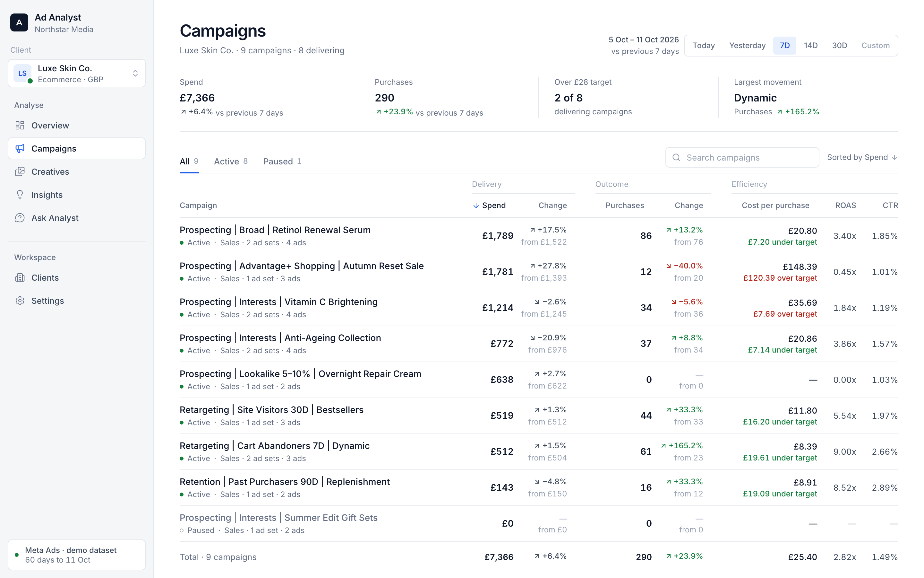Screen dimensions: 924x578
Task: Click the Ad Analyst logo icon
Action: pyautogui.click(x=19, y=22)
